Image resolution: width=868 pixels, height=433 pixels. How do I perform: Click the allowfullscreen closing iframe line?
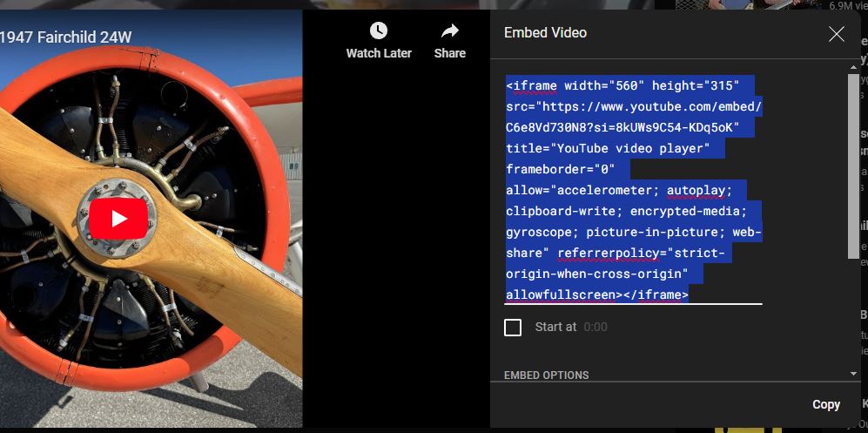tap(596, 295)
